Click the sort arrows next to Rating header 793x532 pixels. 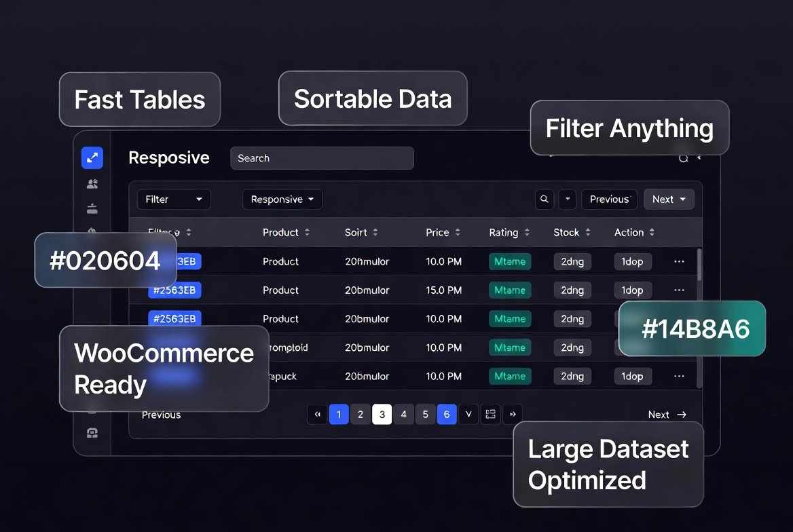527,232
